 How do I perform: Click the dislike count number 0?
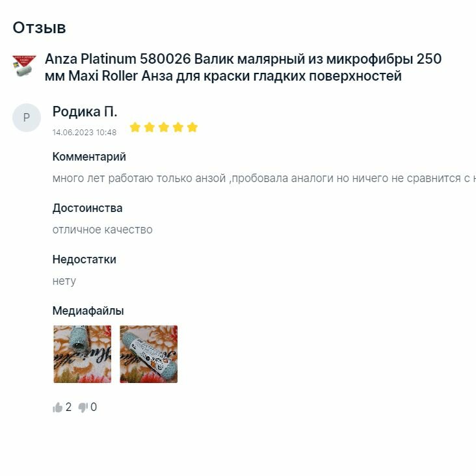94,407
